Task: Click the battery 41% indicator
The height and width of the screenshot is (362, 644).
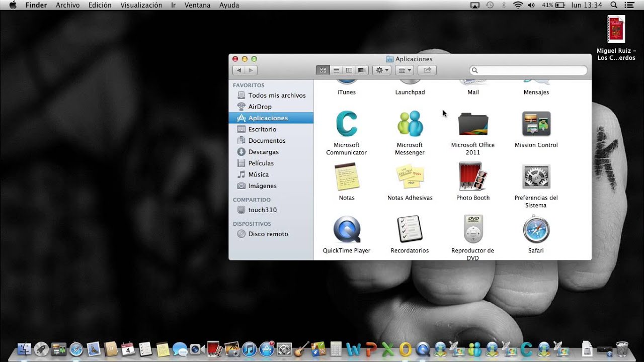Action: click(x=554, y=5)
